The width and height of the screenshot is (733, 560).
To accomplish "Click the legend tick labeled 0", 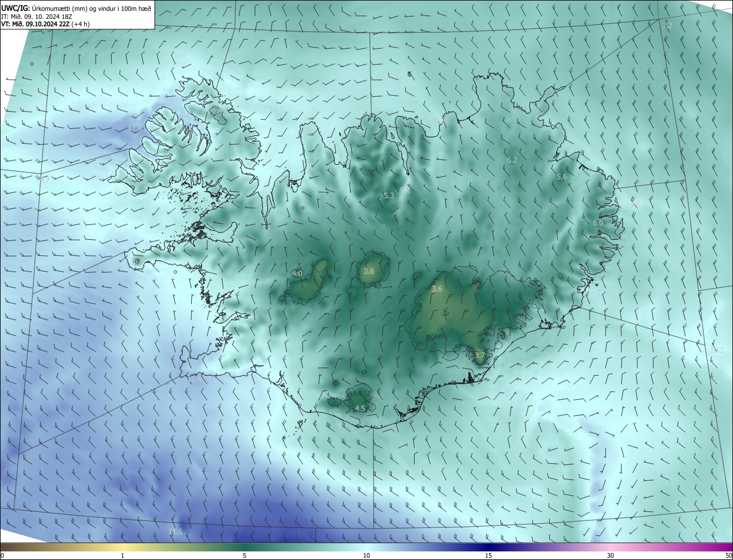I will point(2,555).
